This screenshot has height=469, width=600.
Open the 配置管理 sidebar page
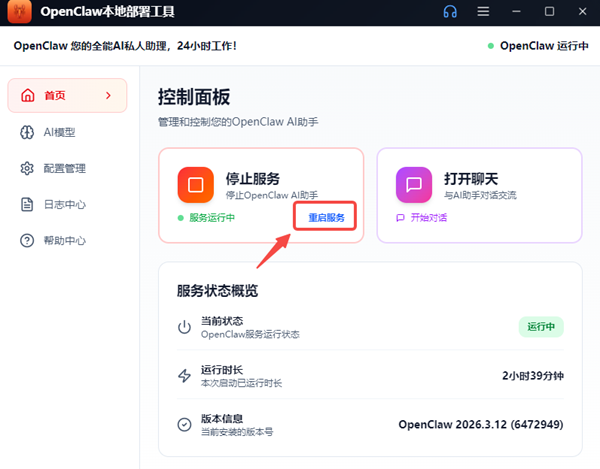(x=67, y=168)
